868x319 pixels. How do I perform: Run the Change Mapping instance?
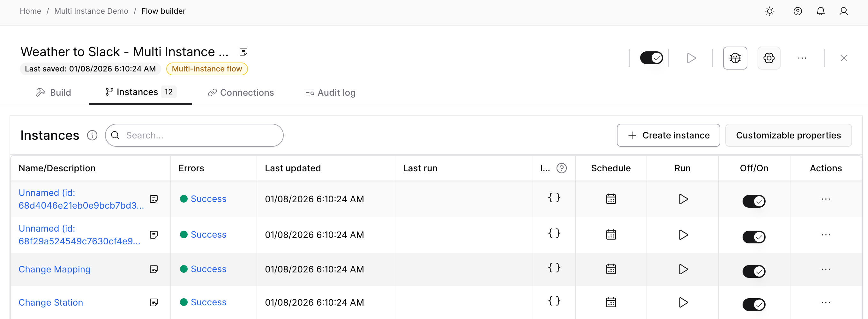pos(683,269)
